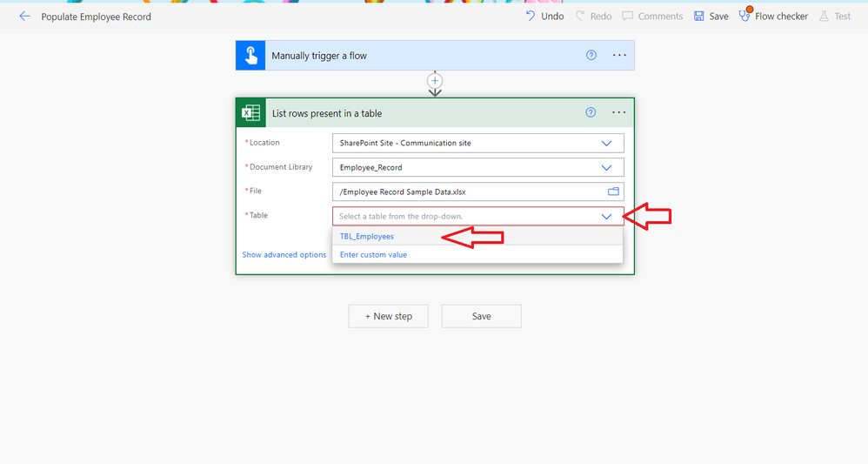
Task: Click the Manually trigger a flow card header
Action: tap(435, 56)
